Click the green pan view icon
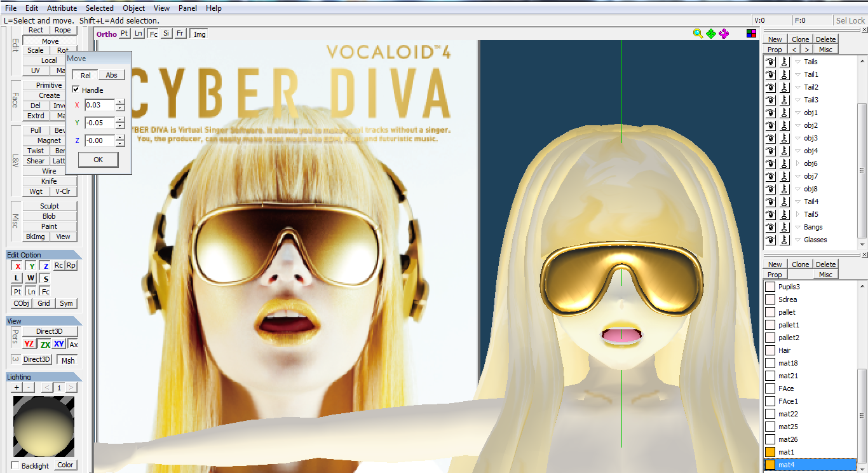Viewport: 868px width, 473px height. pyautogui.click(x=710, y=34)
